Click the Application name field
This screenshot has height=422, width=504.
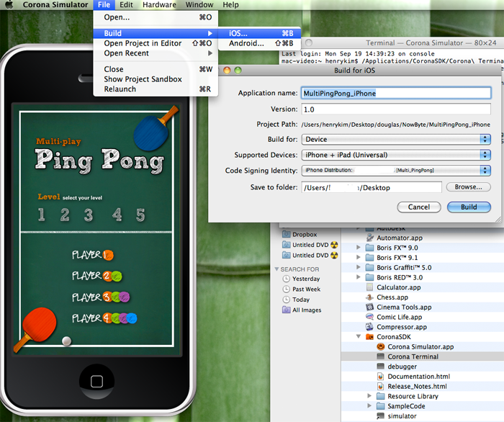[396, 93]
